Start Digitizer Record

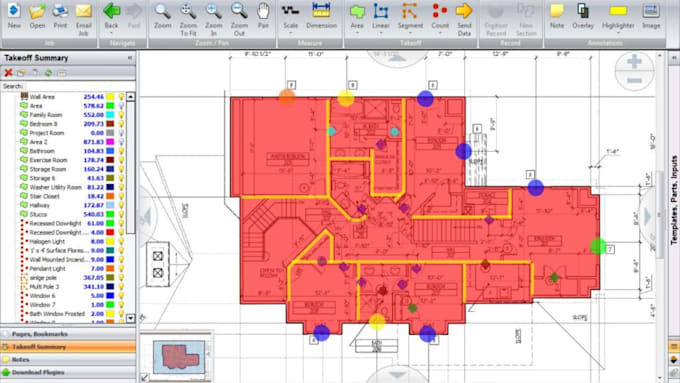coord(496,20)
